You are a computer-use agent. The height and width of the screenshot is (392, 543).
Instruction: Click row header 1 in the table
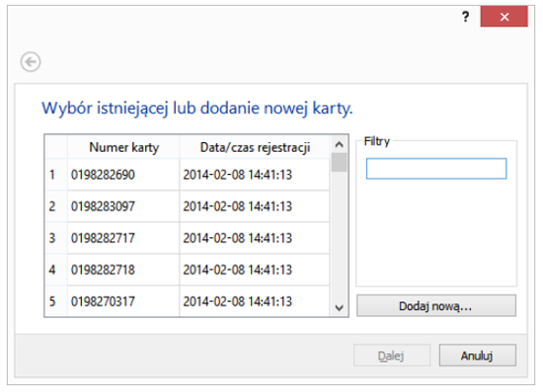(x=56, y=175)
